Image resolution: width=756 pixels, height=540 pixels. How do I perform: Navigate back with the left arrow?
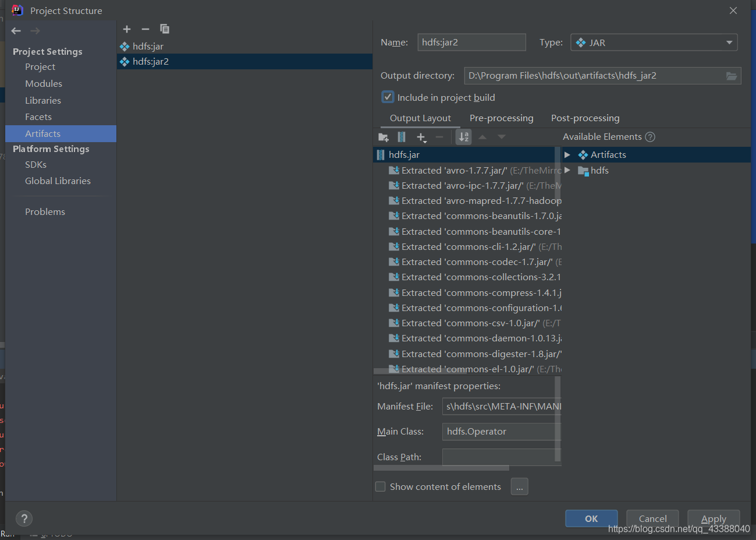[x=16, y=31]
